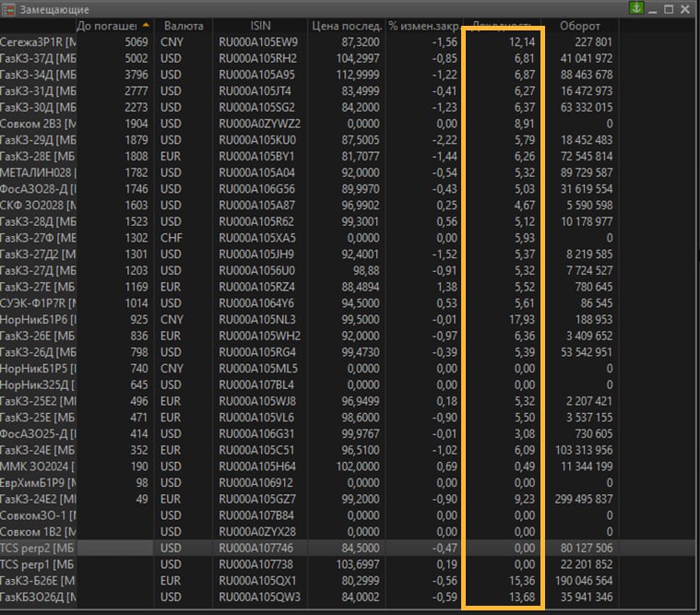
Task: Click the table window icon beside Замещающие title
Action: click(x=8, y=9)
